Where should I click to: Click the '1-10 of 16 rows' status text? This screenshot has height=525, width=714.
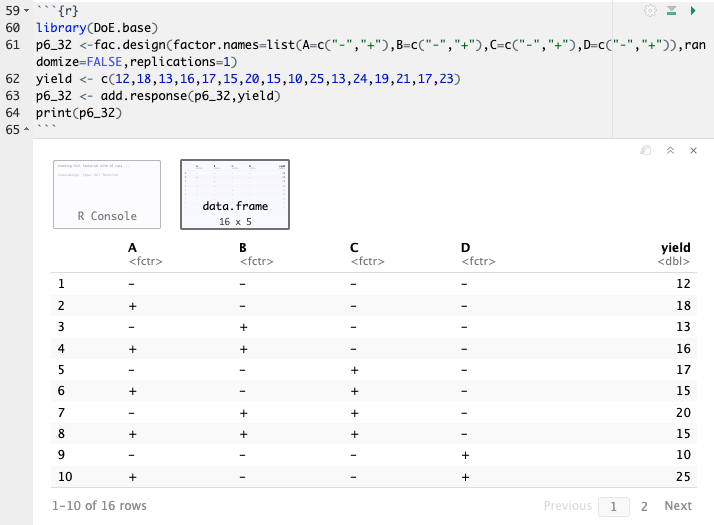[99, 506]
